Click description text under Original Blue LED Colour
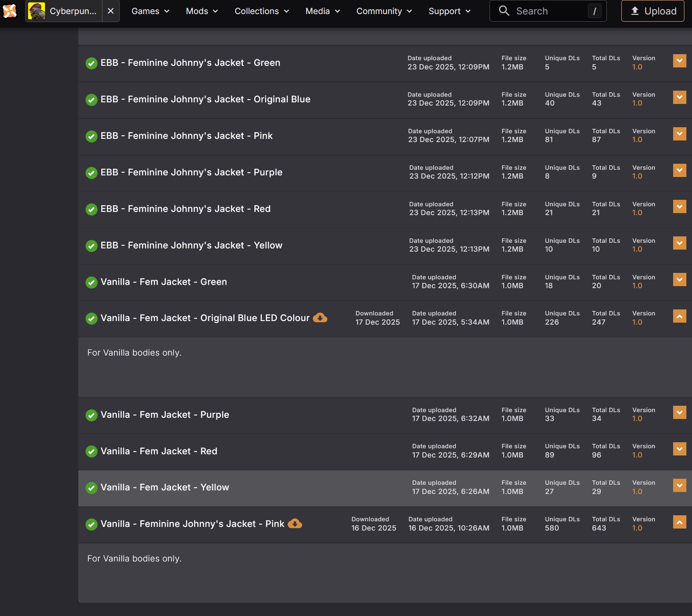The width and height of the screenshot is (692, 616). pos(135,353)
